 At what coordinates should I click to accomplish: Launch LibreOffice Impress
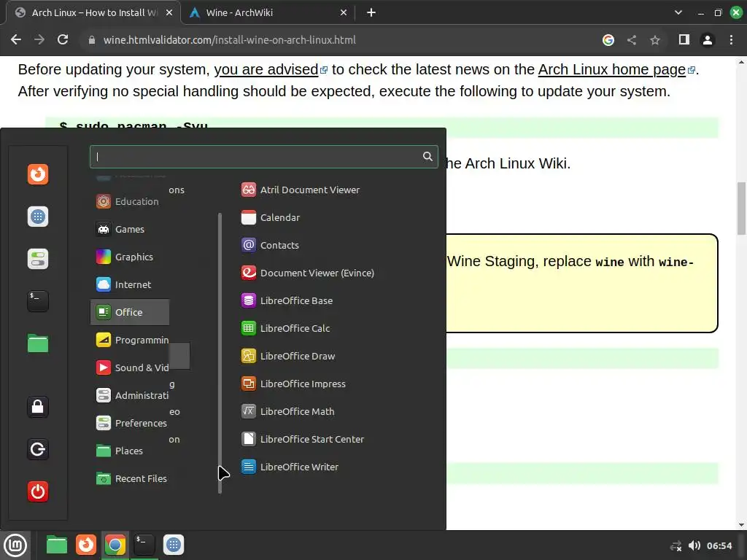tap(293, 383)
